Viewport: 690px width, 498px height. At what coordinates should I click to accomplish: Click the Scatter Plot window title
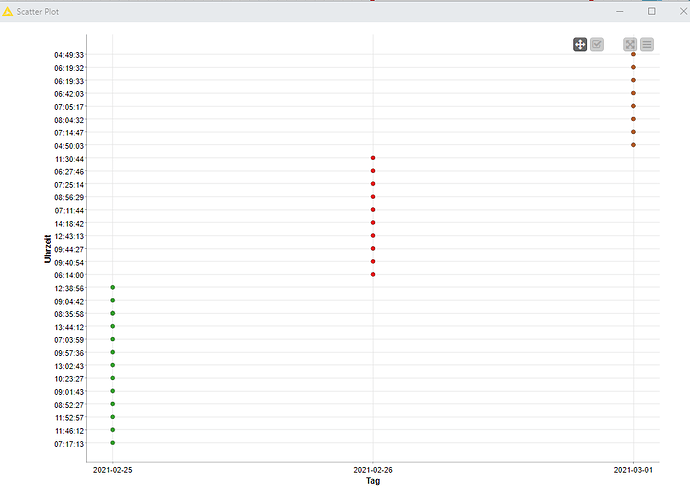[x=37, y=12]
